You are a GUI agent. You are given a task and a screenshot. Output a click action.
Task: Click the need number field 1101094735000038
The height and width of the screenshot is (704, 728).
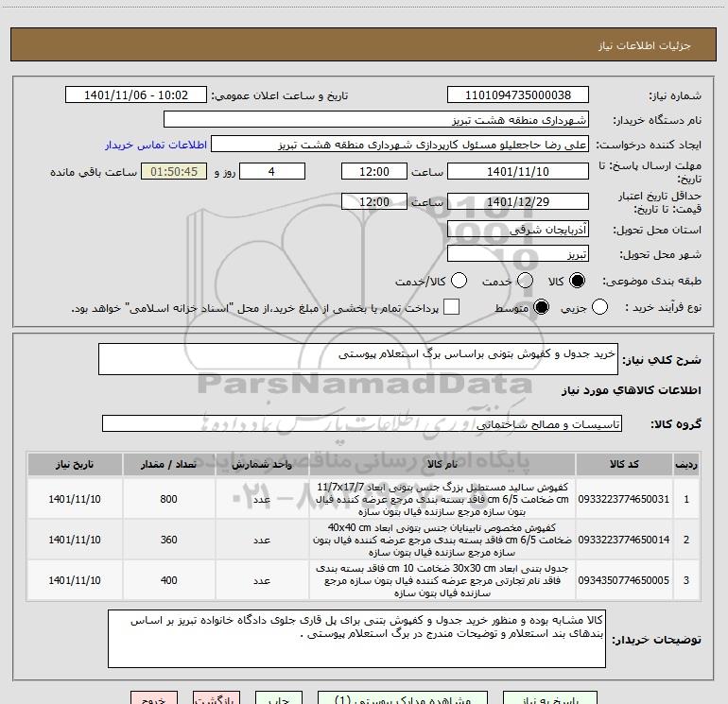pyautogui.click(x=518, y=95)
